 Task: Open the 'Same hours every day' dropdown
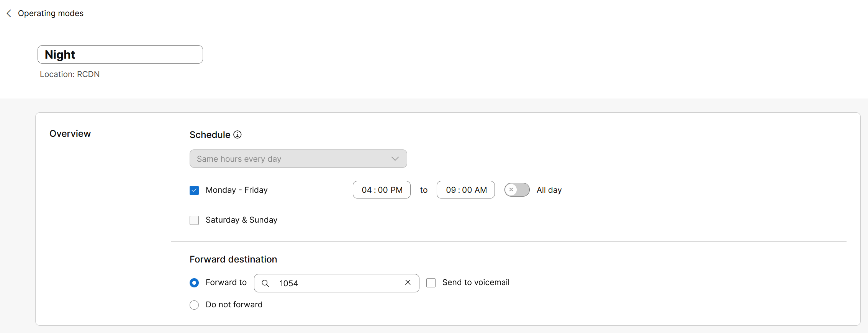tap(291, 159)
